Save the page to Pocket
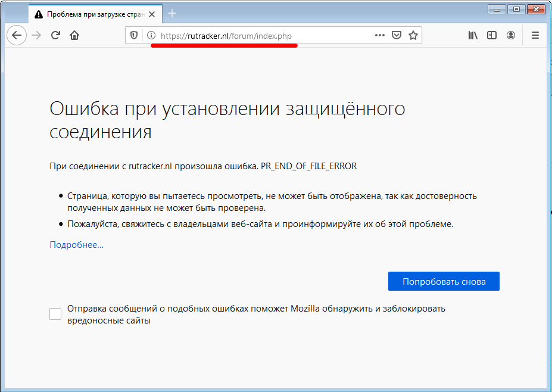 click(397, 35)
